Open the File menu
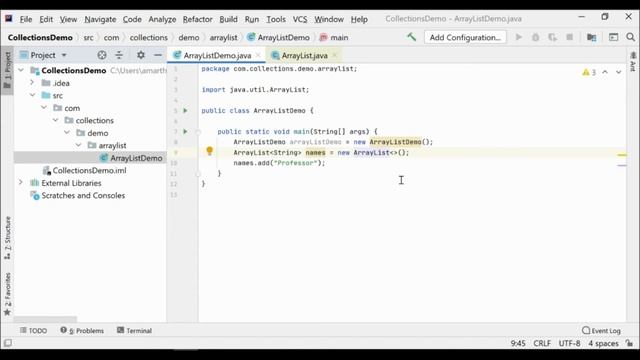This screenshot has width=640, height=360. [25, 19]
